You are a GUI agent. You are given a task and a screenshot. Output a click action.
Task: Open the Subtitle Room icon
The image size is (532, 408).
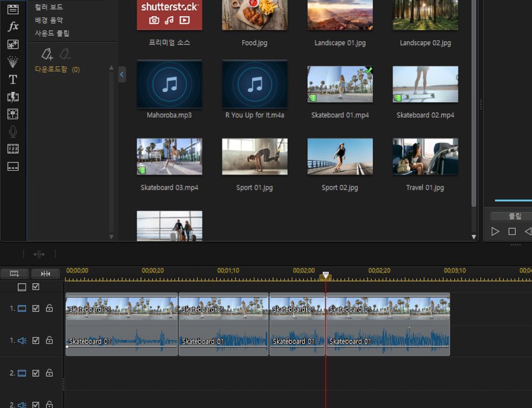tap(13, 166)
